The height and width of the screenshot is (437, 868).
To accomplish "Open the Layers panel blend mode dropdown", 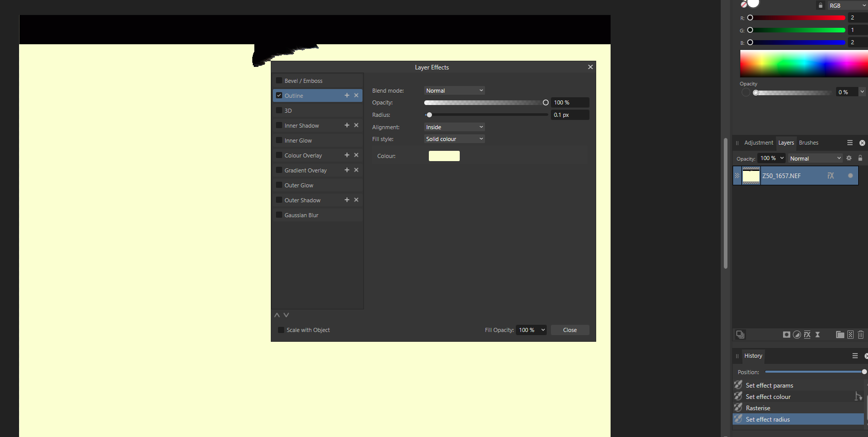I will [x=815, y=159].
